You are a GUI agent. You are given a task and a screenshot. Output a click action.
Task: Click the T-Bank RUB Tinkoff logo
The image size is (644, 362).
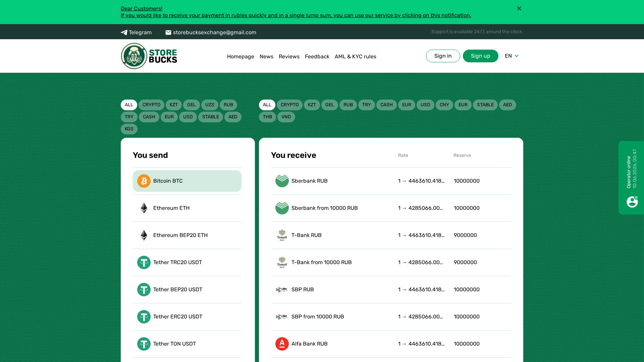pyautogui.click(x=282, y=235)
